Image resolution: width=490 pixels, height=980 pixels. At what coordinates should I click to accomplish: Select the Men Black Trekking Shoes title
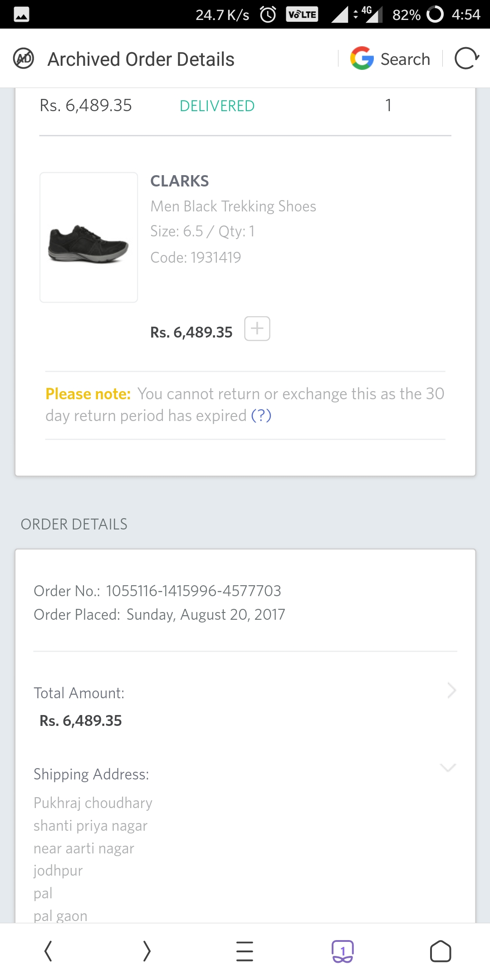[x=233, y=206]
